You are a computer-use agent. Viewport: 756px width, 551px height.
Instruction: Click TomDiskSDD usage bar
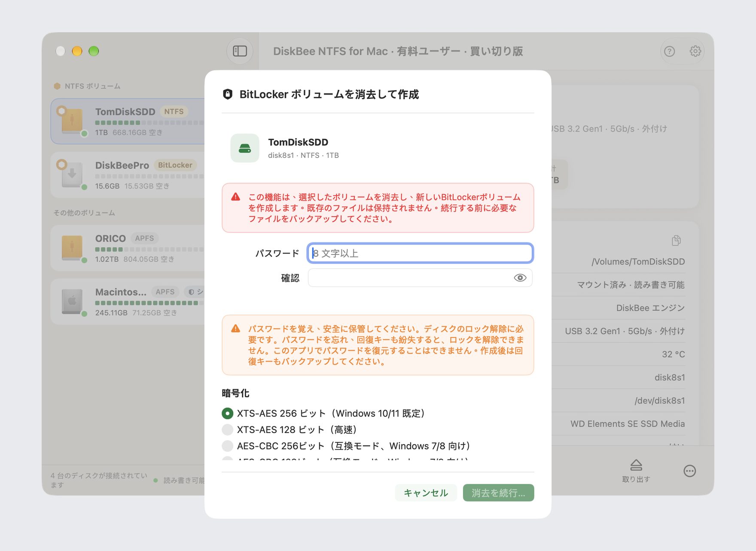(149, 123)
